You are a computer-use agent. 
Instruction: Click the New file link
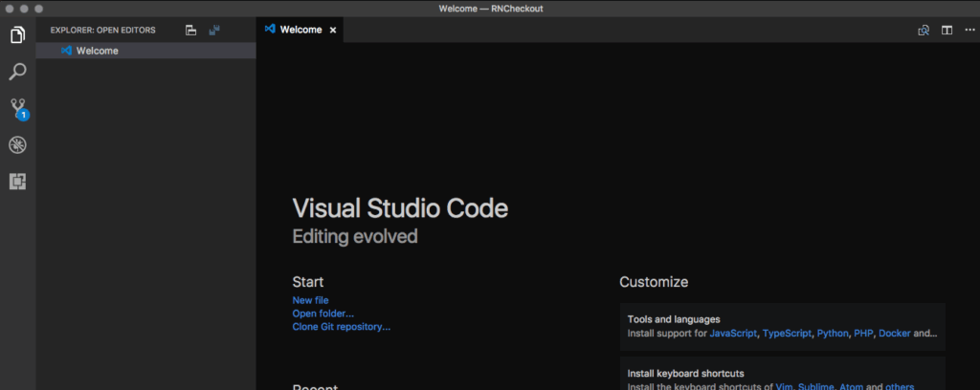click(x=310, y=300)
